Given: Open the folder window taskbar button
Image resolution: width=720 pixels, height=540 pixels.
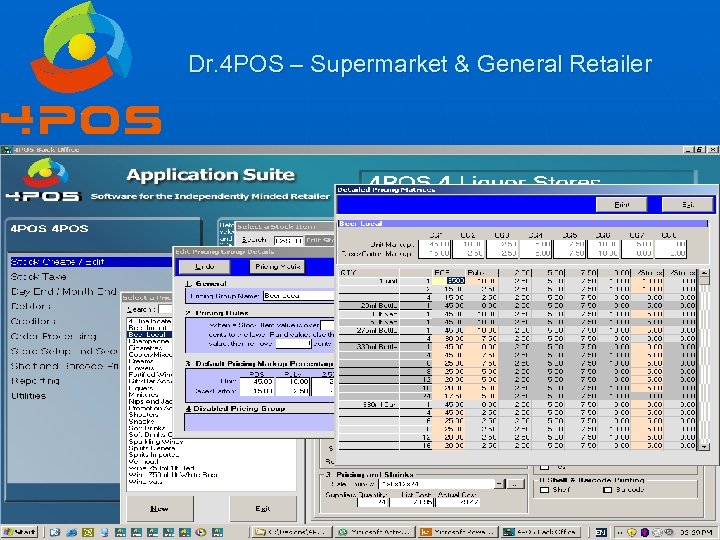Looking at the screenshot, I should coord(292,532).
